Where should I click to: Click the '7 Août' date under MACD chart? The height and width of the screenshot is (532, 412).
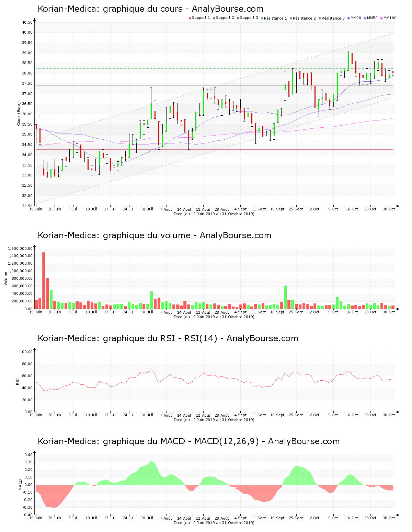[x=166, y=518]
